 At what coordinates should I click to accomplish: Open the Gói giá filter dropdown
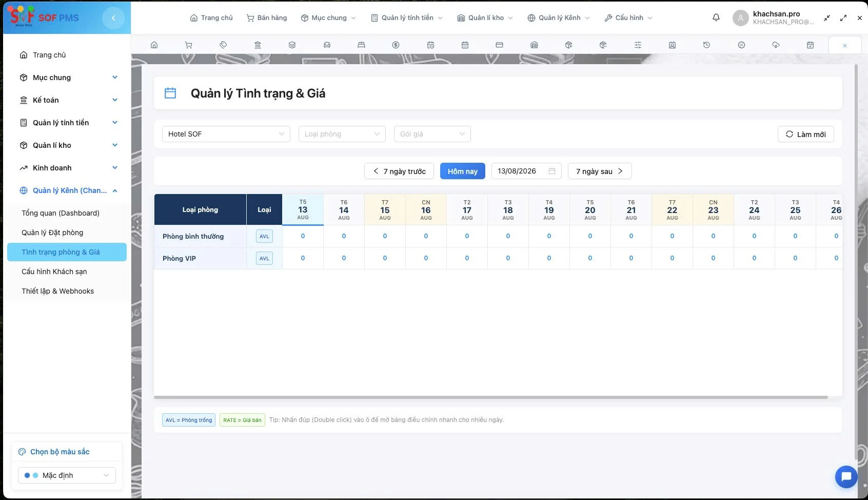tap(432, 134)
